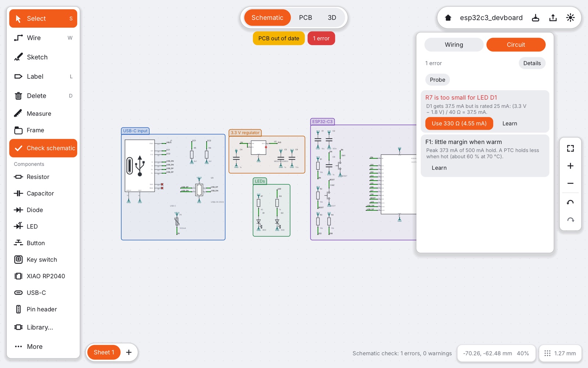This screenshot has height=368, width=588.
Task: Pick the Delete tool
Action: 43,96
